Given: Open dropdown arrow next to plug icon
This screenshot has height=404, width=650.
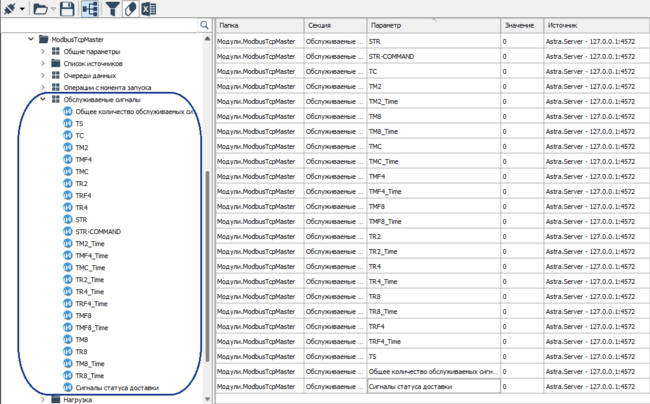Looking at the screenshot, I should (x=23, y=10).
